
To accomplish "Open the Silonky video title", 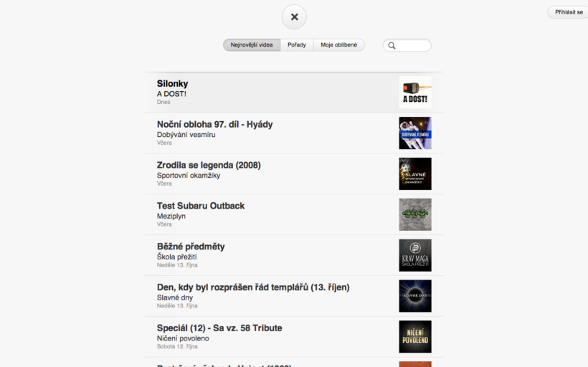I will click(x=173, y=84).
